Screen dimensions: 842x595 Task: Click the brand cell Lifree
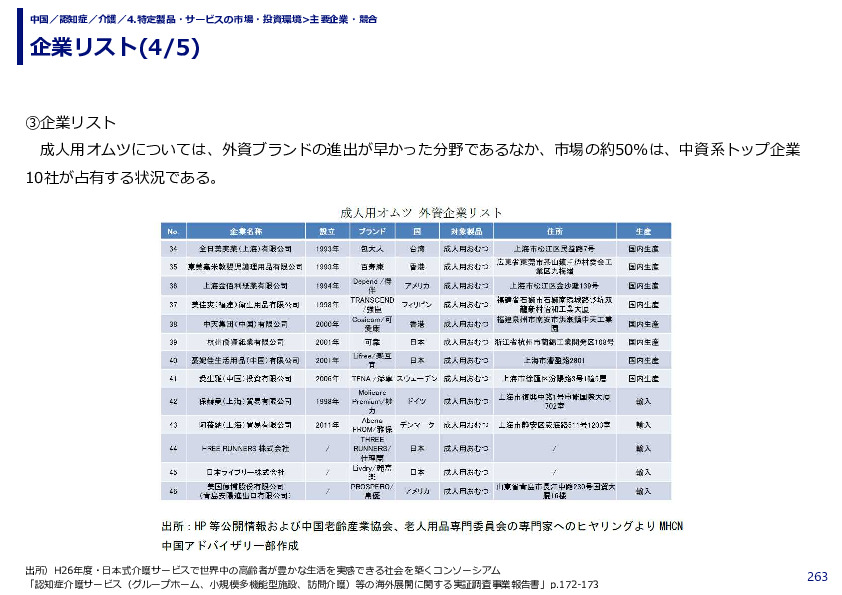click(372, 360)
